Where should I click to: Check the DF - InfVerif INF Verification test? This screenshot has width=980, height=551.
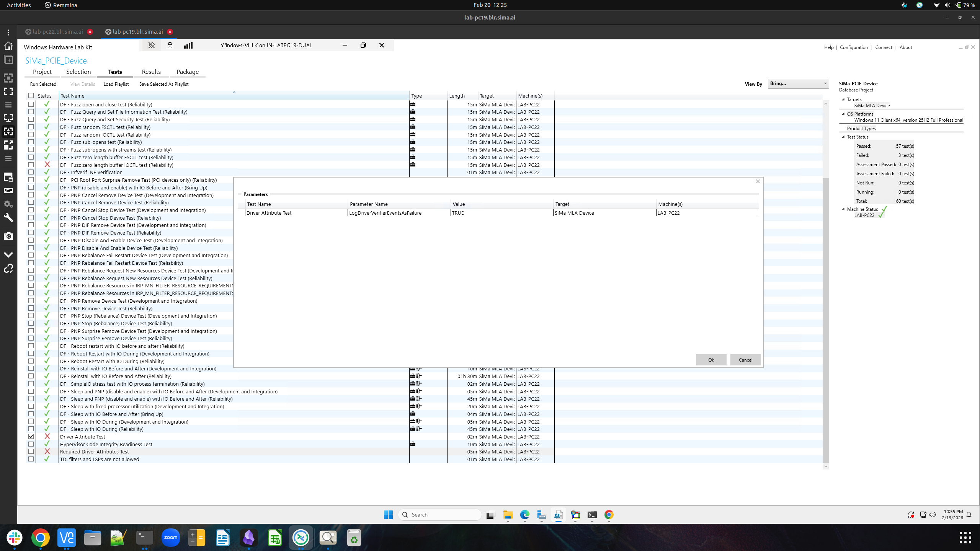click(31, 172)
